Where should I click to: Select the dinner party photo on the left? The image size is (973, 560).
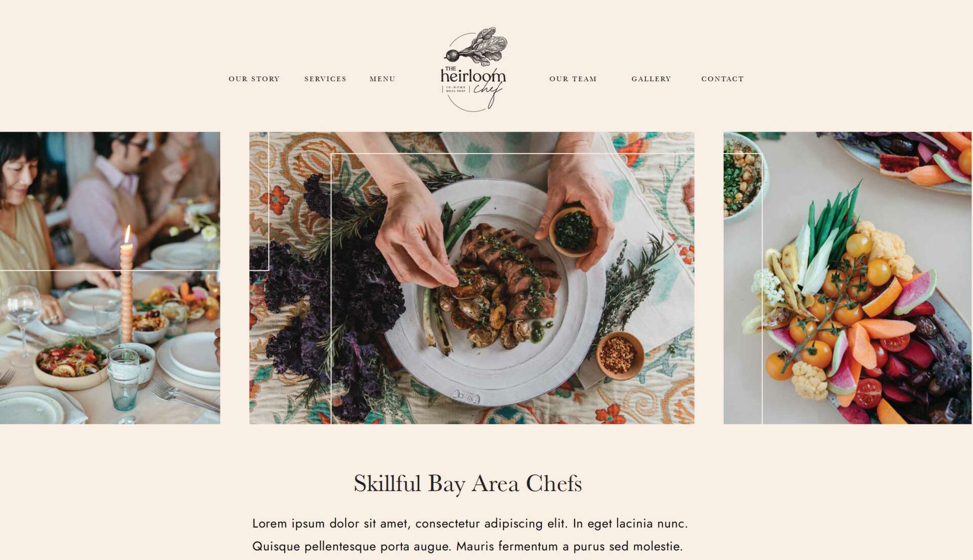coord(110,278)
